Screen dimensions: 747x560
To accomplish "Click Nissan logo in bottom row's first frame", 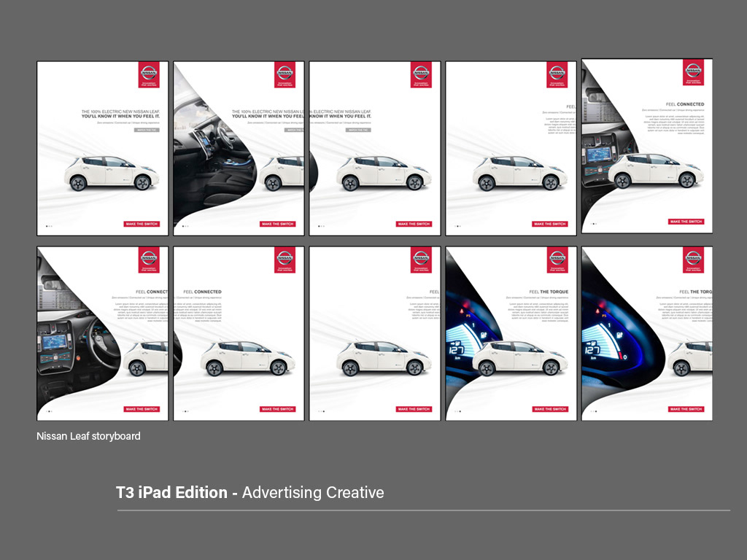I will point(149,260).
